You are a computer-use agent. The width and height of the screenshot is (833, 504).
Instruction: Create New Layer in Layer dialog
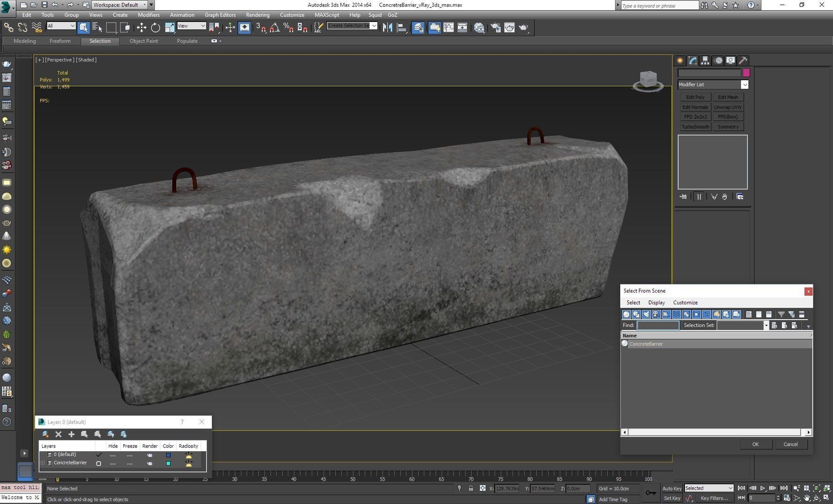point(45,434)
